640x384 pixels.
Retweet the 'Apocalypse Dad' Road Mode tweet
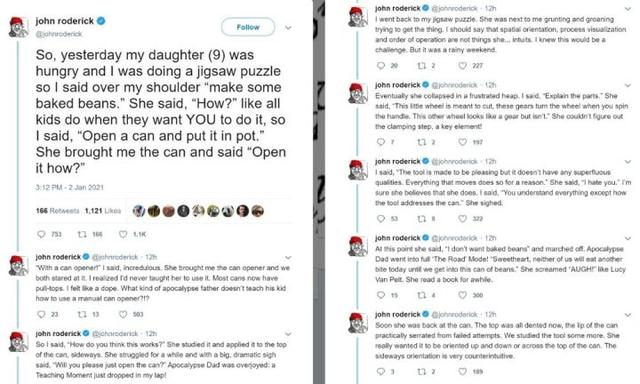coord(422,295)
